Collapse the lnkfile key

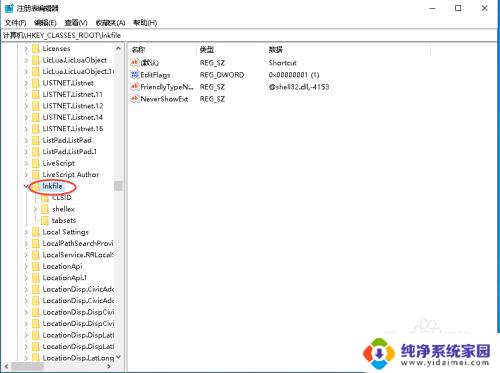(x=26, y=186)
